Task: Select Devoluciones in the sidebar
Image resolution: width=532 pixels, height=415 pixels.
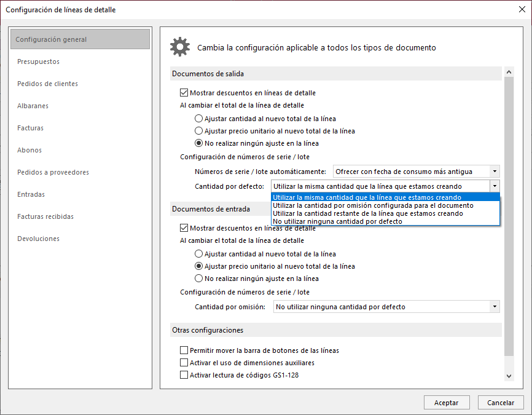Action: (x=38, y=239)
